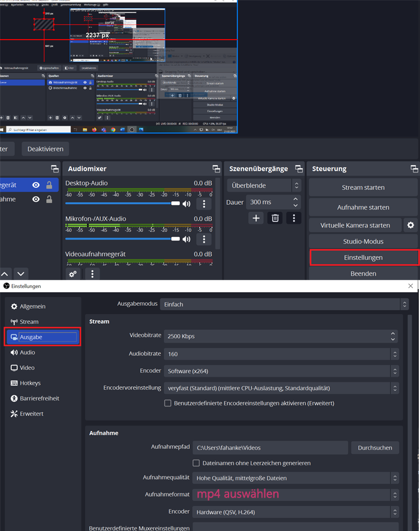The width and height of the screenshot is (420, 531).
Task: Enable Benutzerdefinierte Encodereinstellungen checkbox
Action: (x=168, y=403)
